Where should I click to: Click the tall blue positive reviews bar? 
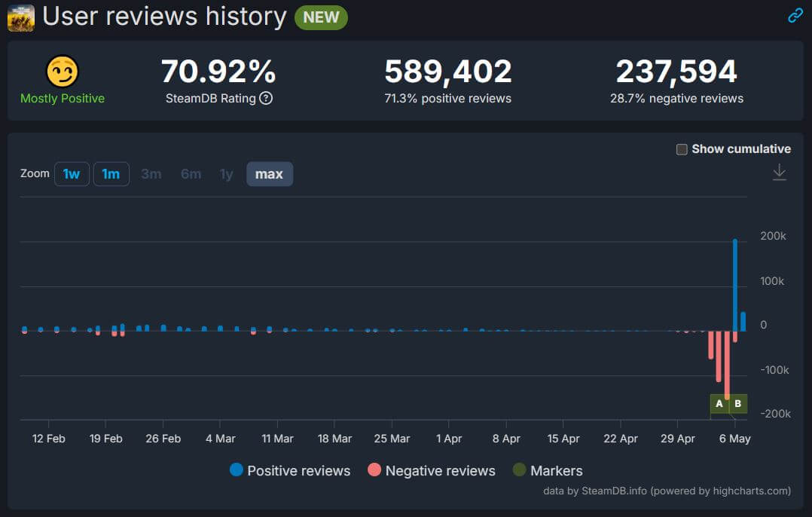coord(735,285)
